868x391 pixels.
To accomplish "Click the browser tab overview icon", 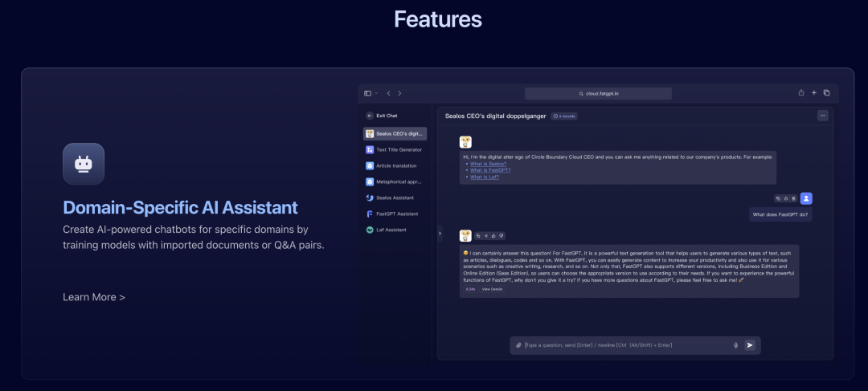I will coord(826,93).
